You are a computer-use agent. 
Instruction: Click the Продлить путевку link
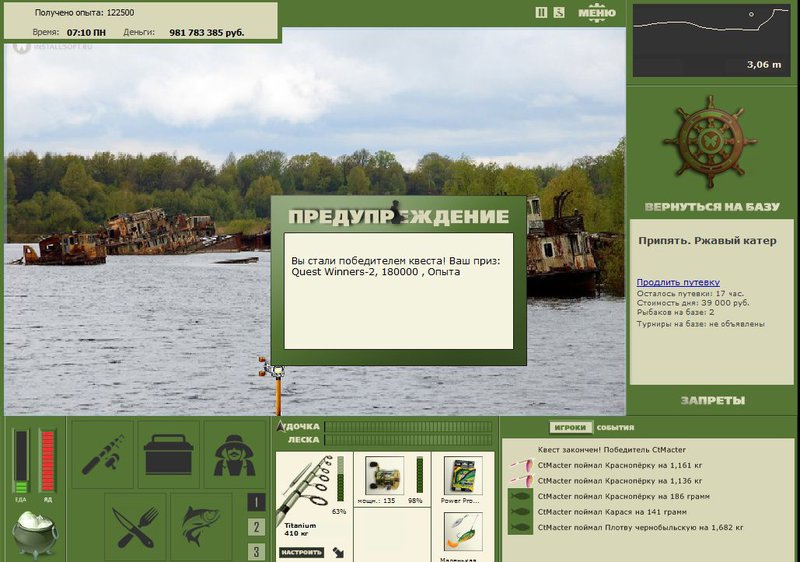pos(678,282)
